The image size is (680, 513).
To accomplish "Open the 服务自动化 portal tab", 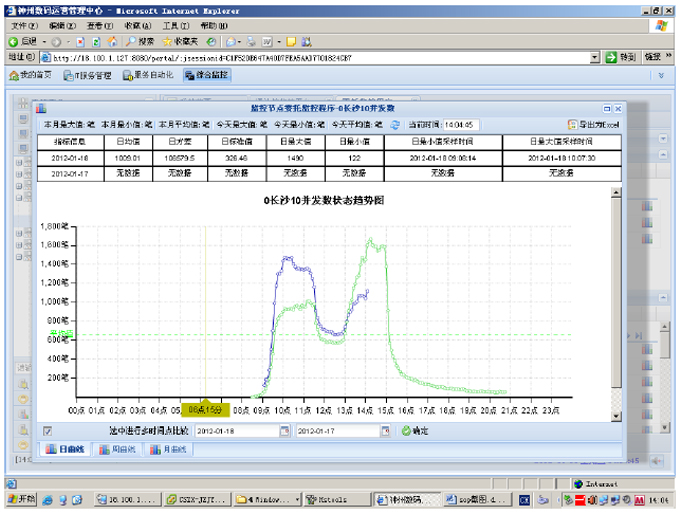I will (148, 75).
